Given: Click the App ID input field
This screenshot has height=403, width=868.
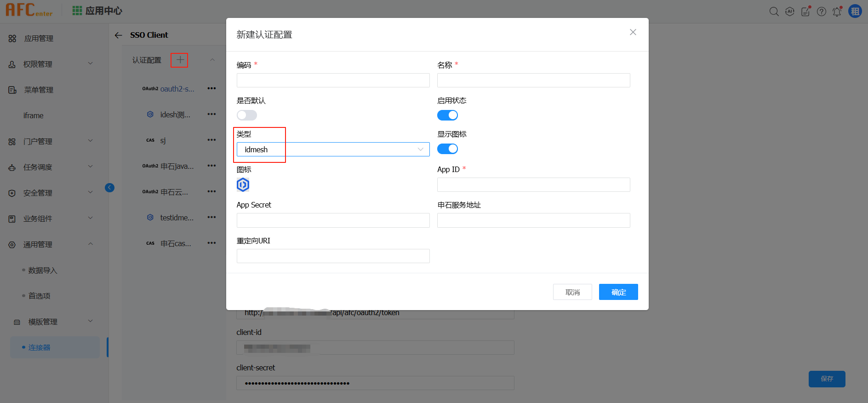Looking at the screenshot, I should click(x=533, y=185).
